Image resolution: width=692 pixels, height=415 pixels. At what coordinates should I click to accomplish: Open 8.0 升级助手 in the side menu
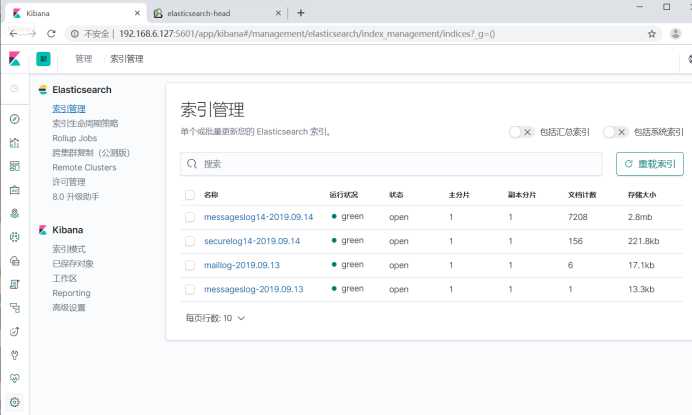(x=75, y=196)
